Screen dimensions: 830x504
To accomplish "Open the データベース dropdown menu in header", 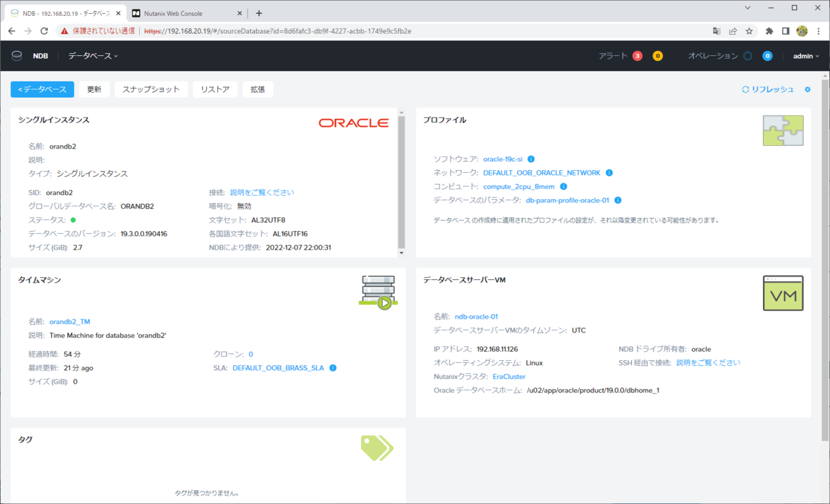I will tap(93, 56).
